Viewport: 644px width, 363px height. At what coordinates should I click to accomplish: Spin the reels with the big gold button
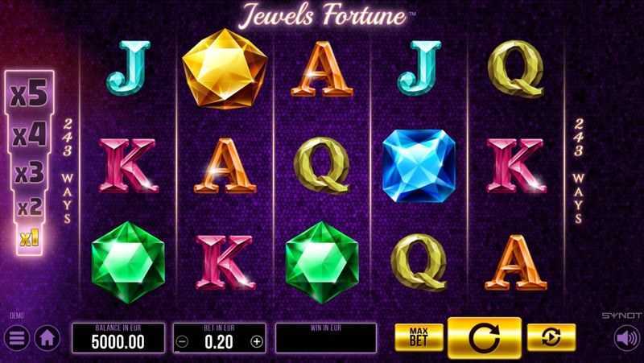pos(485,337)
